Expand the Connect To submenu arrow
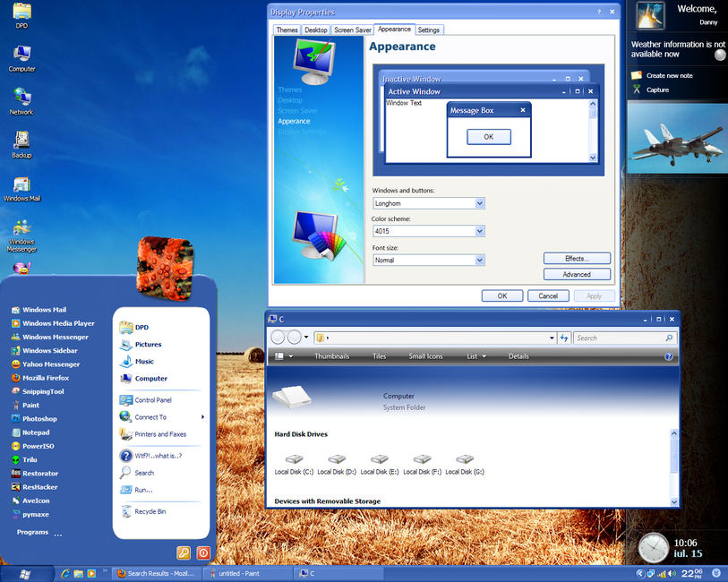Image resolution: width=728 pixels, height=582 pixels. click(x=202, y=416)
